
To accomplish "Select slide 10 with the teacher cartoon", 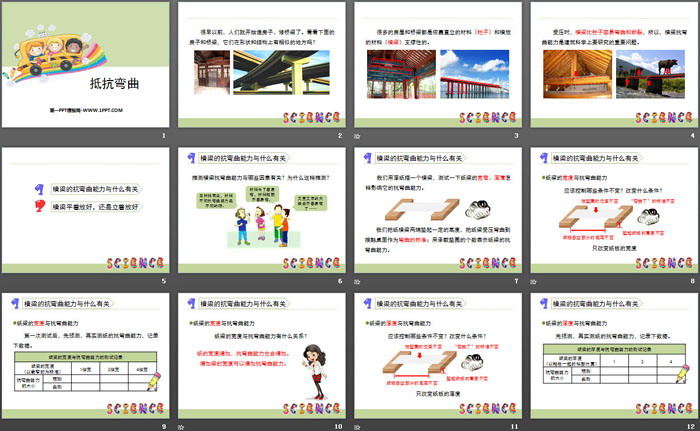I will pos(262,356).
